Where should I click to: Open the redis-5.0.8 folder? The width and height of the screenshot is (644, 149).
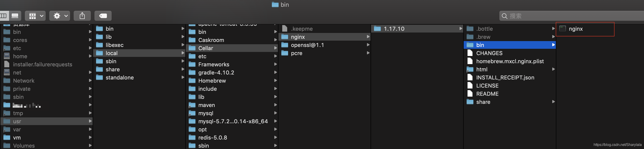point(232,137)
